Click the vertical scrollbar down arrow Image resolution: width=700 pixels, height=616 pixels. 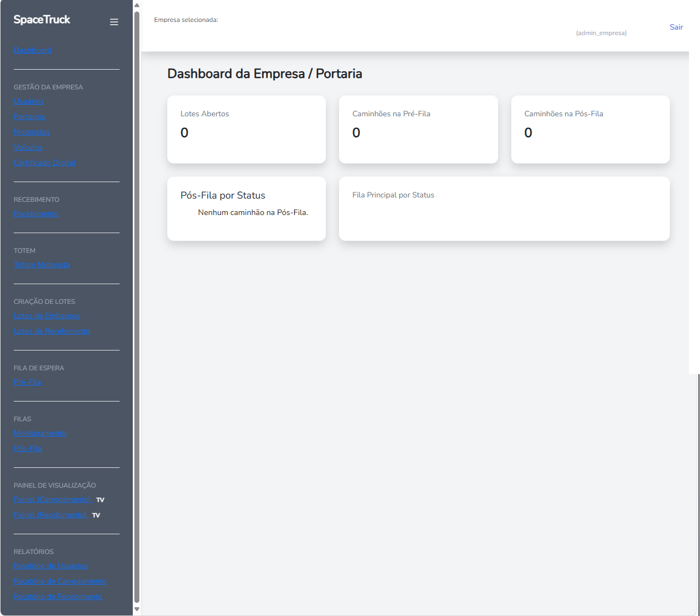[137, 609]
